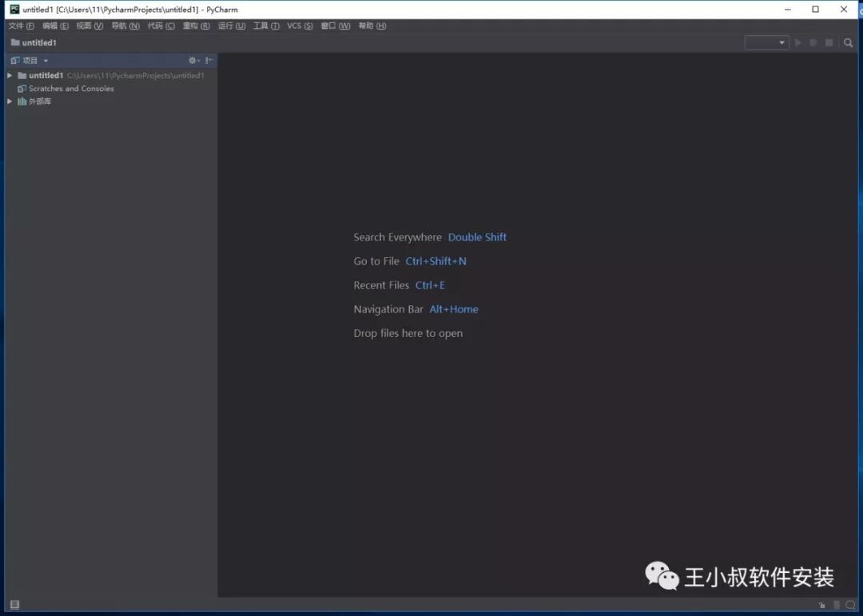Open the 窗口 (W) menu
Screen dimensions: 863x616
pyautogui.click(x=335, y=26)
